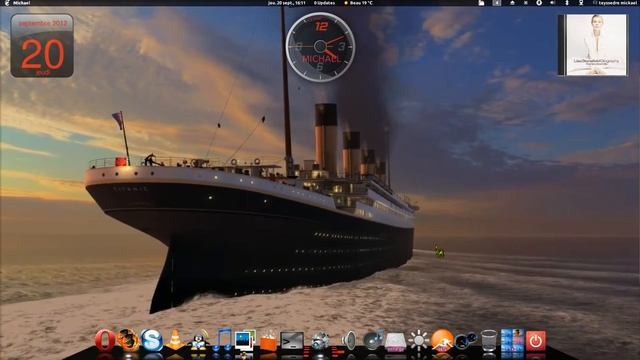Open the penguin wireless app in dock
This screenshot has width=640, height=360.
pyautogui.click(x=199, y=340)
